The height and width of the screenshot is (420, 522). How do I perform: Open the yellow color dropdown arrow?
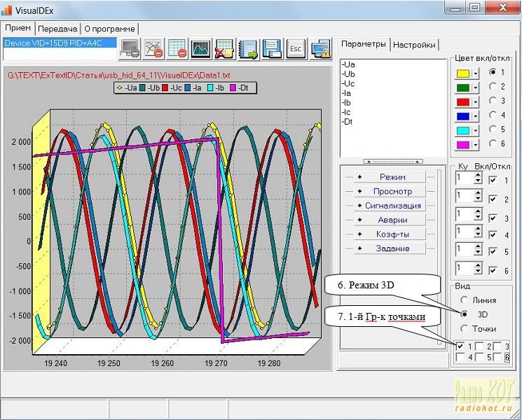[475, 73]
